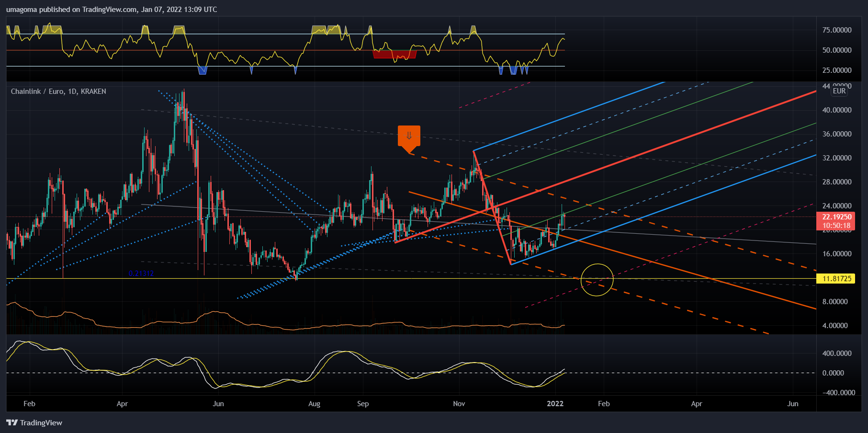Screen dimensions: 868x433
Task: Click the 24.00000 price scale value
Action: tap(837, 205)
